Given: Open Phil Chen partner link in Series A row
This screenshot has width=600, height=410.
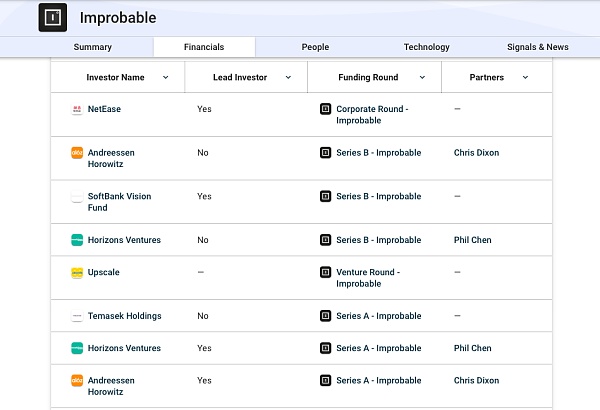Looking at the screenshot, I should click(472, 348).
